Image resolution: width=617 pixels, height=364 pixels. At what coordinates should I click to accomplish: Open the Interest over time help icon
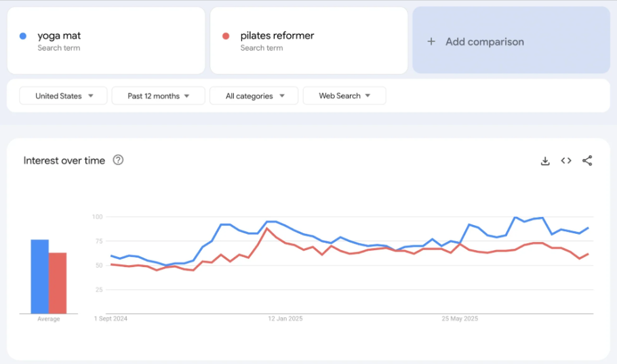click(118, 160)
